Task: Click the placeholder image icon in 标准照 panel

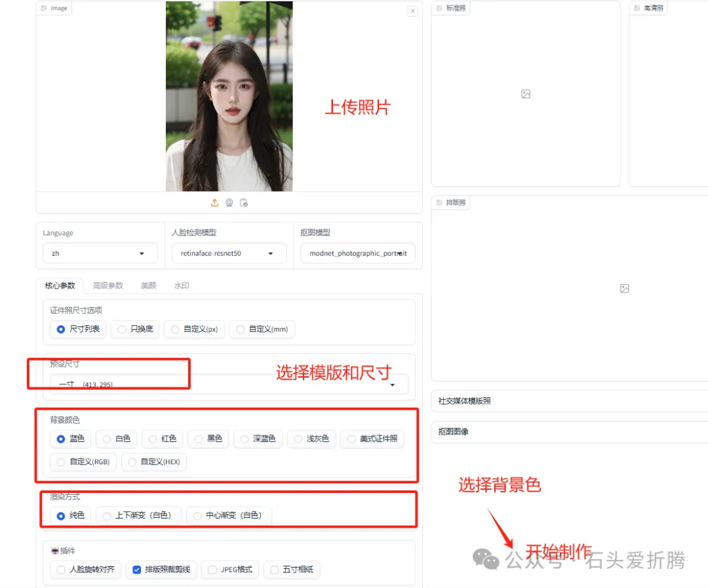Action: tap(525, 94)
